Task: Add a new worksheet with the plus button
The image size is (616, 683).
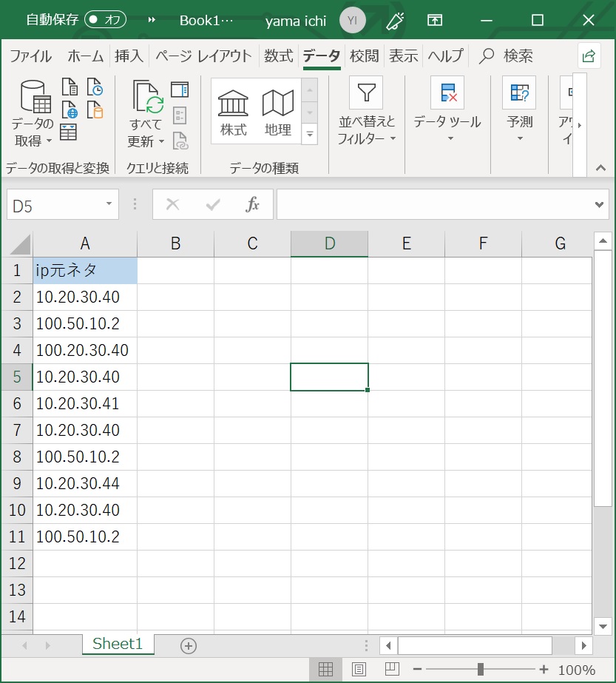Action: [188, 645]
